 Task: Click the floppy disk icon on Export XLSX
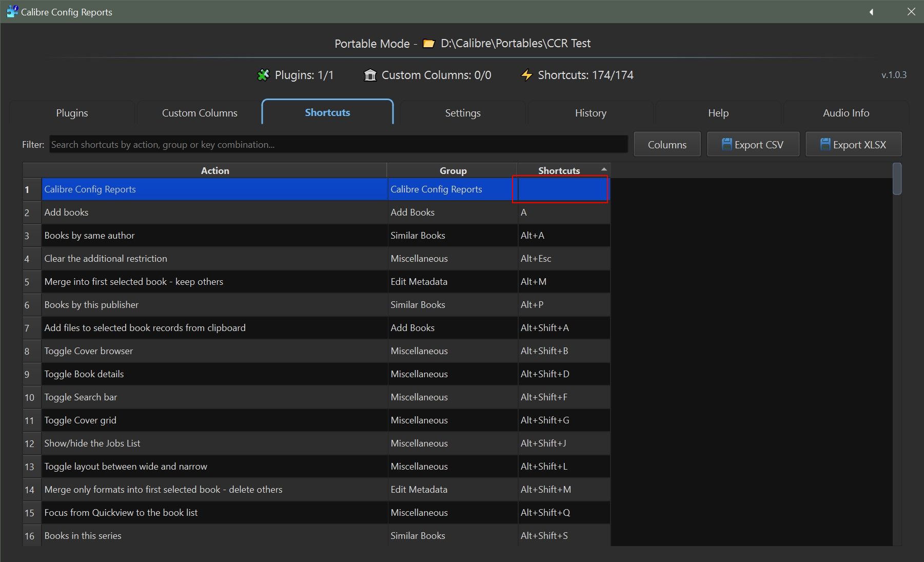(x=825, y=144)
